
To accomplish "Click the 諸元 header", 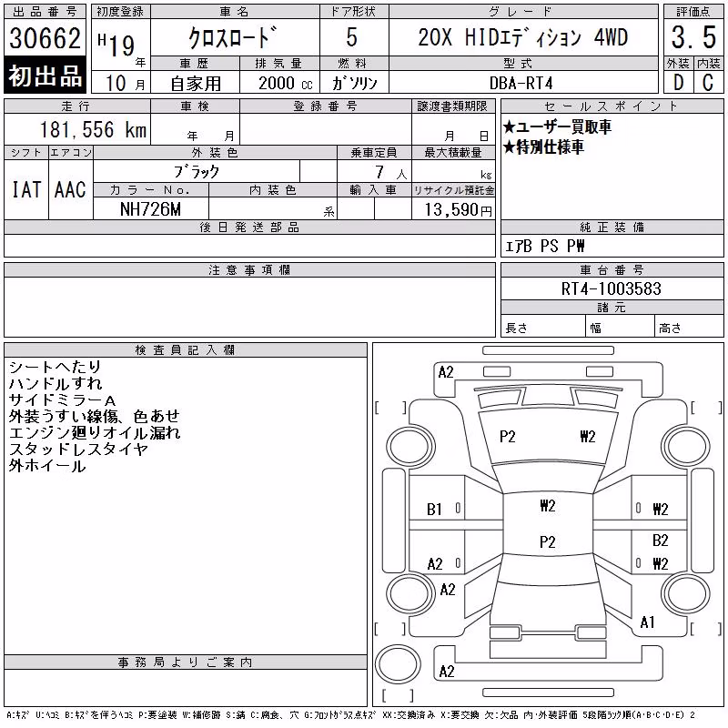I will coord(612,308).
